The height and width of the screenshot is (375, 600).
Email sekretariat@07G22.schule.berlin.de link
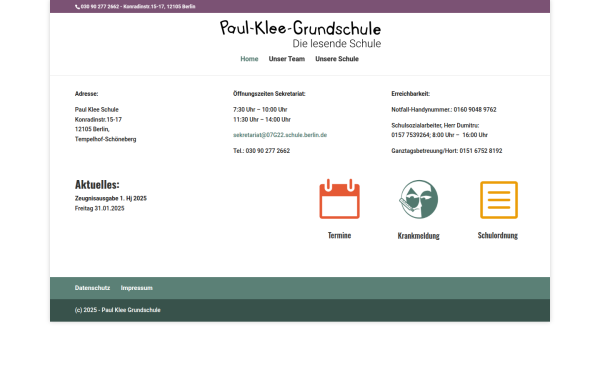pyautogui.click(x=280, y=135)
